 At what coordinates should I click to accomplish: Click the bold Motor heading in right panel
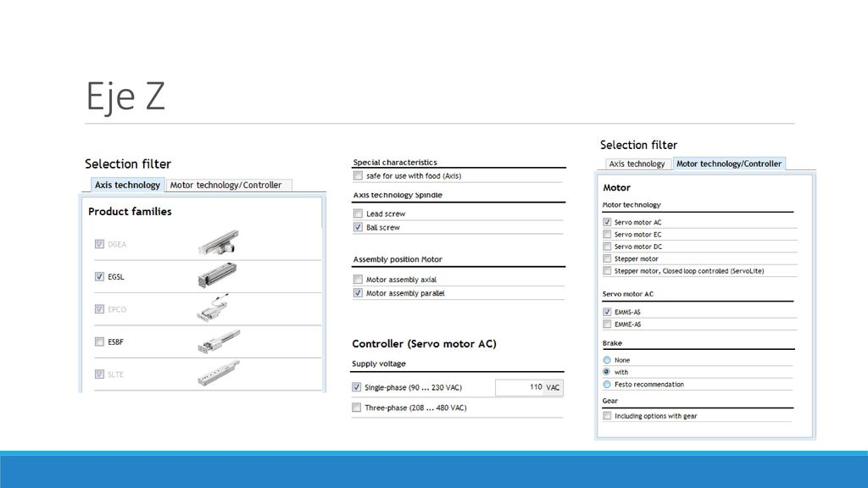(617, 187)
